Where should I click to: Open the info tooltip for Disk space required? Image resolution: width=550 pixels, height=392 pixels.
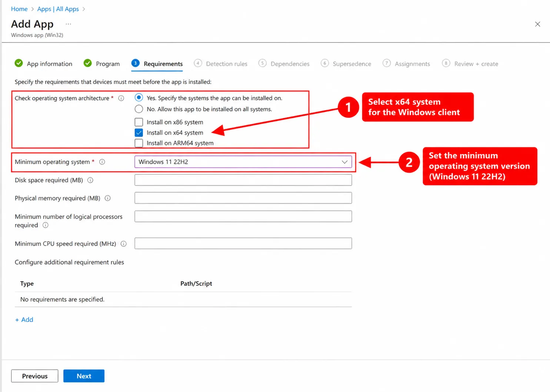click(90, 180)
